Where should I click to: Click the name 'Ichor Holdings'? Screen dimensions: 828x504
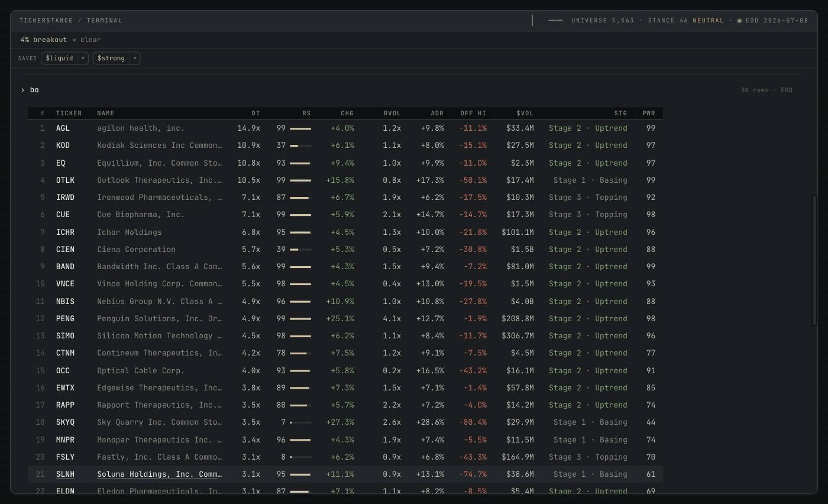[x=130, y=232]
